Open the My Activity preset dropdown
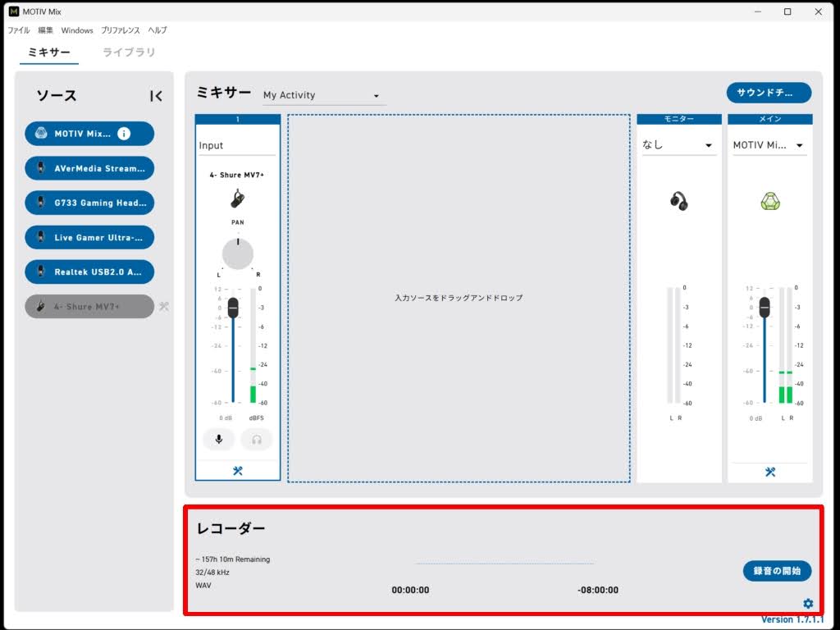 tap(322, 96)
